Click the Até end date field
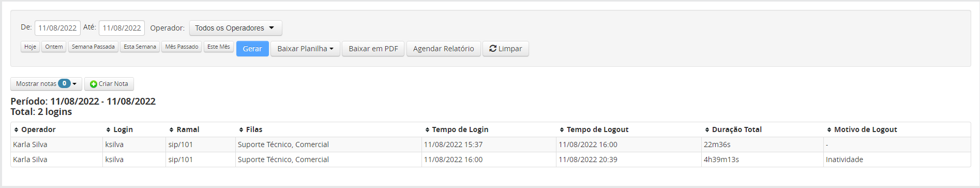The image size is (980, 188). point(122,28)
